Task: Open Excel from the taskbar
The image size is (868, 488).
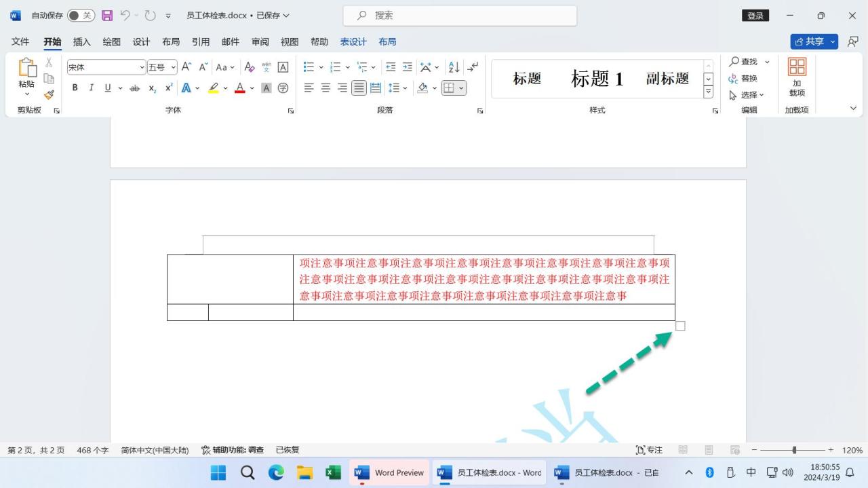Action: coord(332,472)
